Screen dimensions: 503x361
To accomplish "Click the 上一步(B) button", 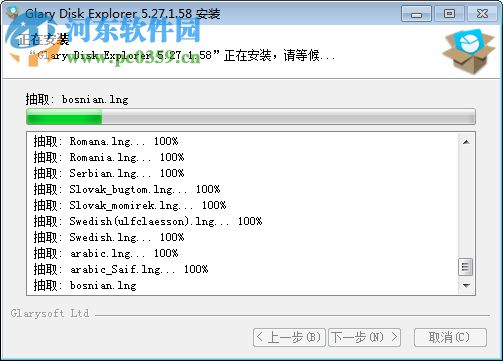I will (x=289, y=337).
